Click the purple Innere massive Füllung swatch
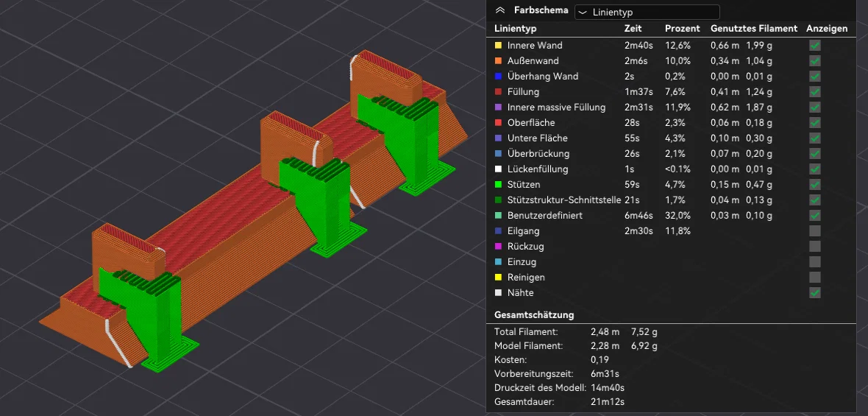This screenshot has height=416, width=868. pos(498,107)
